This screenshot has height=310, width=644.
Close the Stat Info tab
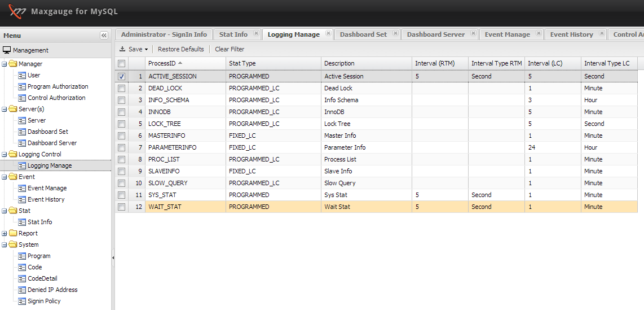click(256, 33)
